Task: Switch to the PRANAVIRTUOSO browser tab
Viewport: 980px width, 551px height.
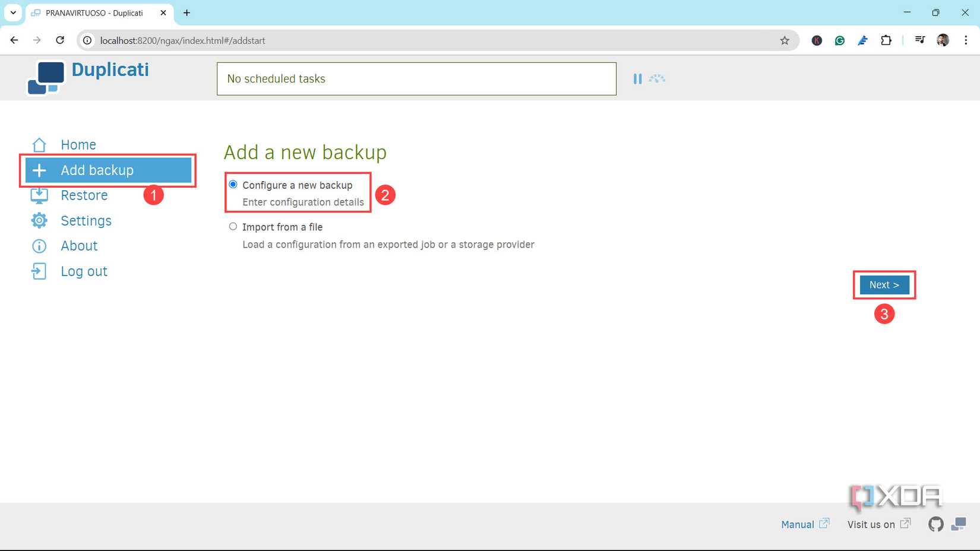Action: tap(95, 12)
